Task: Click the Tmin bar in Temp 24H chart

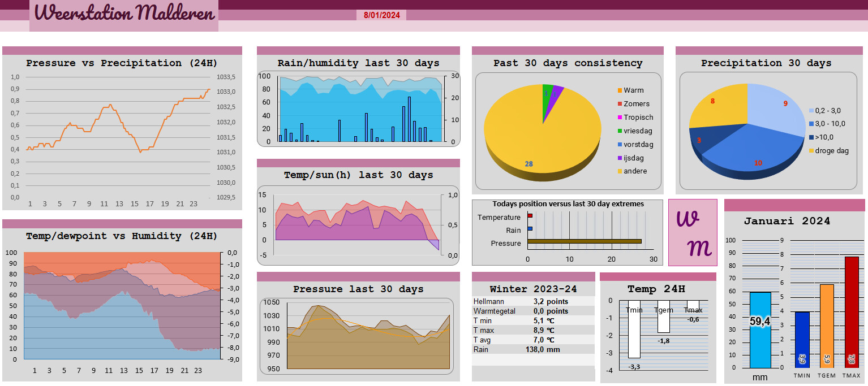Action: point(634,333)
